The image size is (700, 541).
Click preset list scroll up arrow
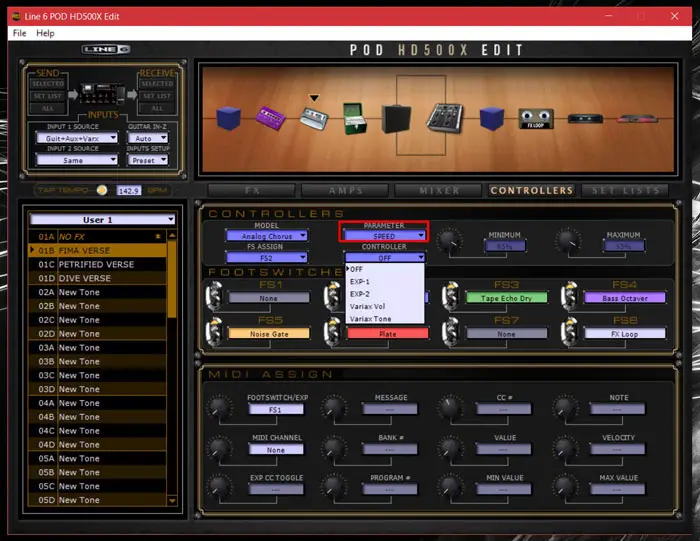[x=172, y=235]
